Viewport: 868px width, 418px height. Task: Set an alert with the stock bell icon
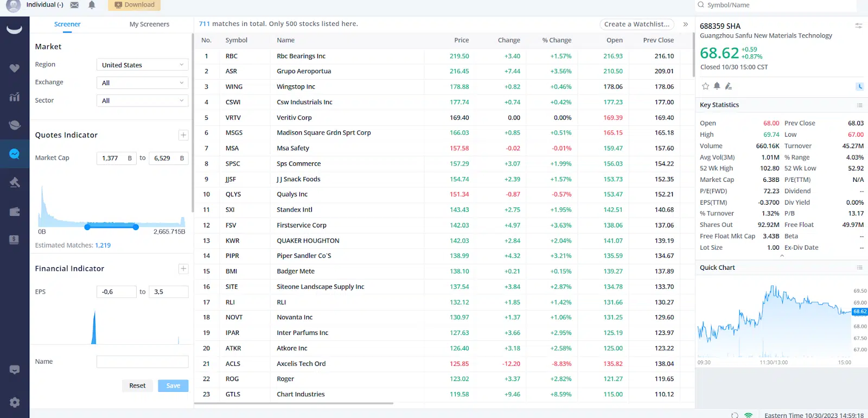[x=717, y=86]
